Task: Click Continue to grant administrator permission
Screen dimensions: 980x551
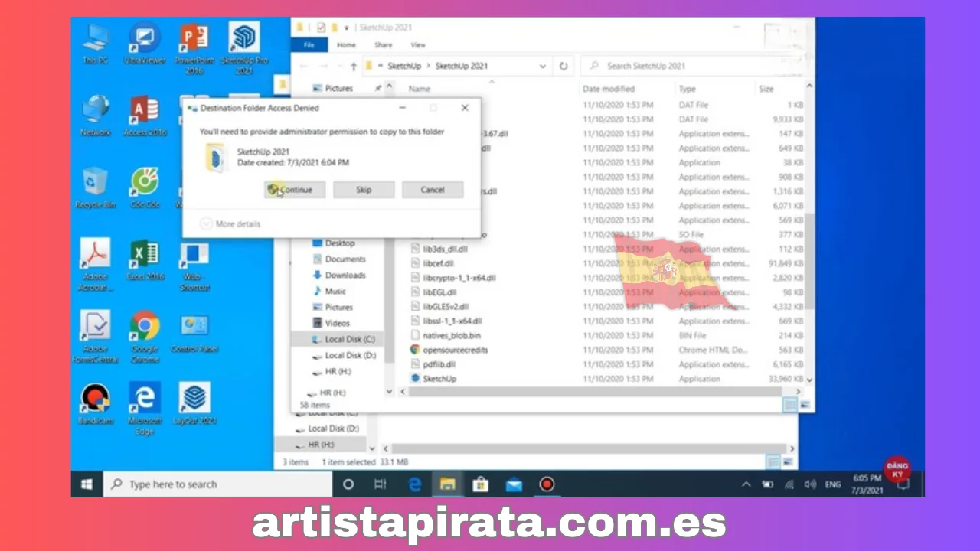Action: point(295,190)
